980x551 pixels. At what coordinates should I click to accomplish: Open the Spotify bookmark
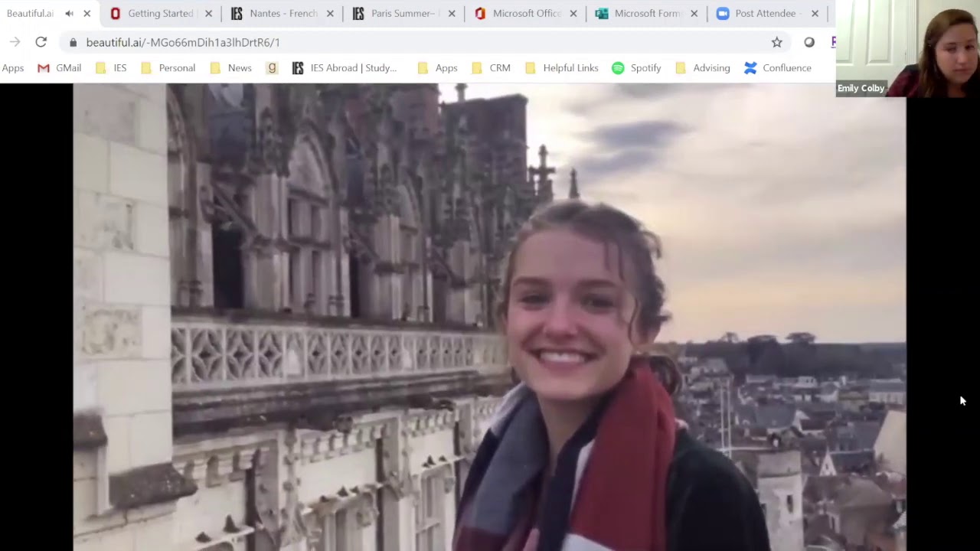637,68
